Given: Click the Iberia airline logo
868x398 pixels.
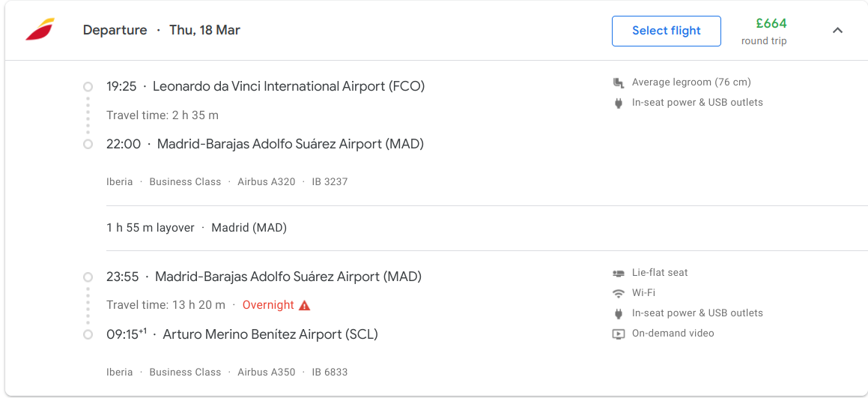Looking at the screenshot, I should click(x=40, y=30).
